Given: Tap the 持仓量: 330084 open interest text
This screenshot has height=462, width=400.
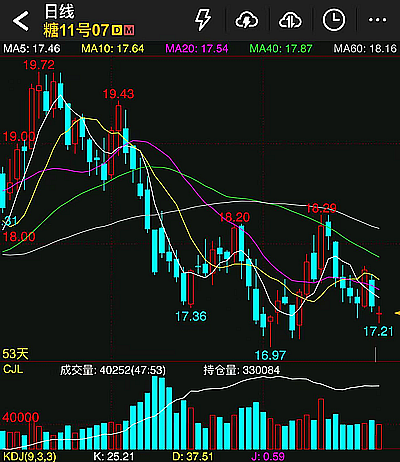Looking at the screenshot, I should point(242,370).
